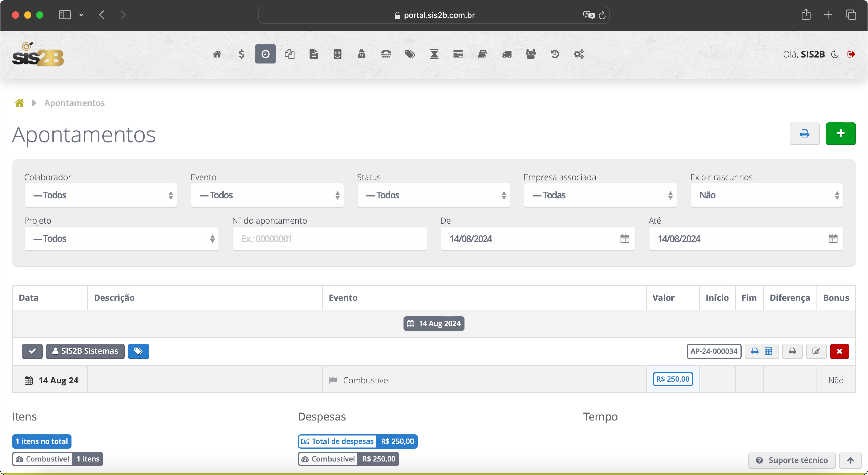Click the Suporte técnico button
Viewport: 868px width, 475px height.
tap(792, 460)
